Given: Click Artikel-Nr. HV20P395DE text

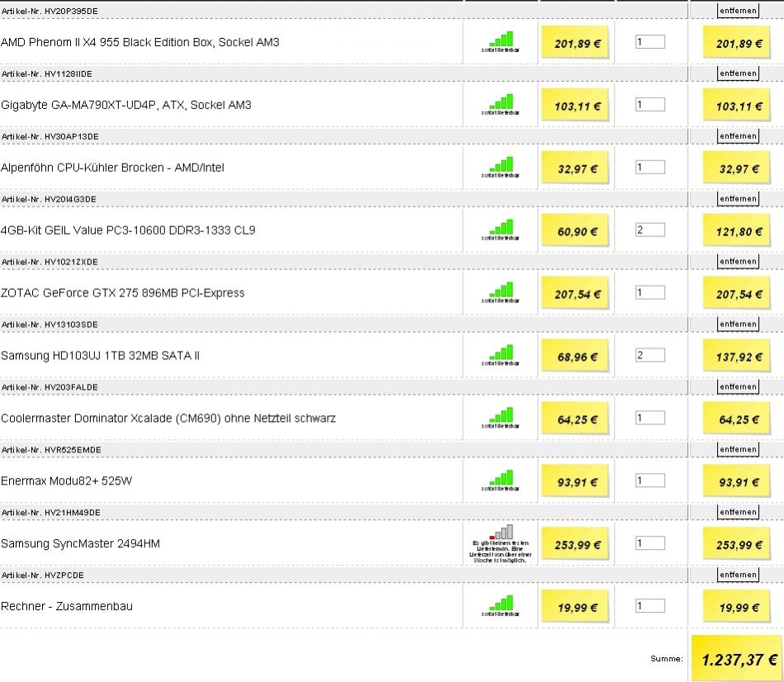Looking at the screenshot, I should (x=50, y=11).
